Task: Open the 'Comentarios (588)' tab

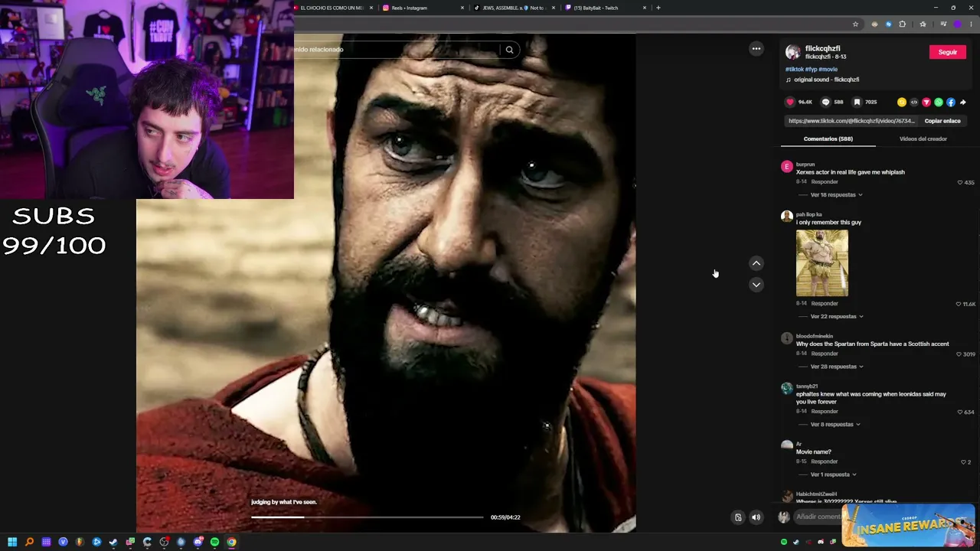Action: point(828,139)
